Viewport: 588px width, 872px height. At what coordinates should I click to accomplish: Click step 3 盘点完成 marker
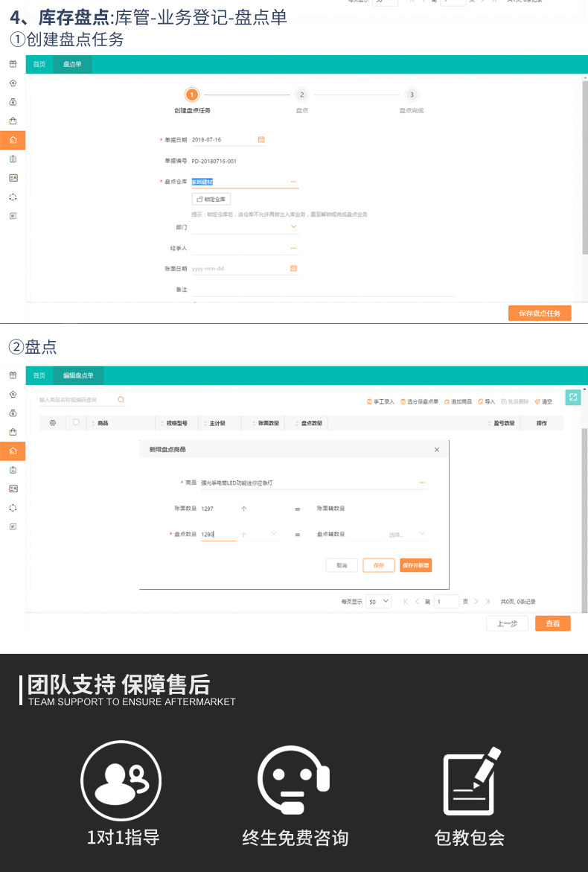click(x=412, y=95)
